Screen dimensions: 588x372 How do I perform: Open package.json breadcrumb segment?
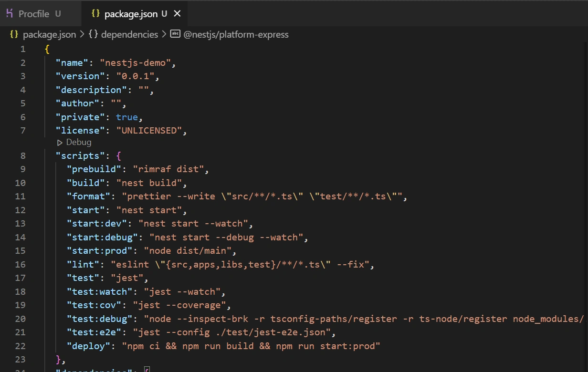[49, 34]
